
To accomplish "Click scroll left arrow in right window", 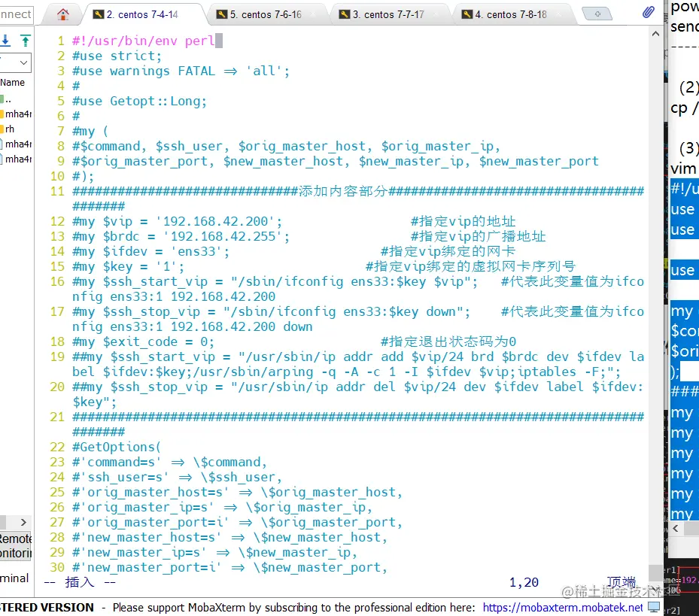I will coord(676,529).
